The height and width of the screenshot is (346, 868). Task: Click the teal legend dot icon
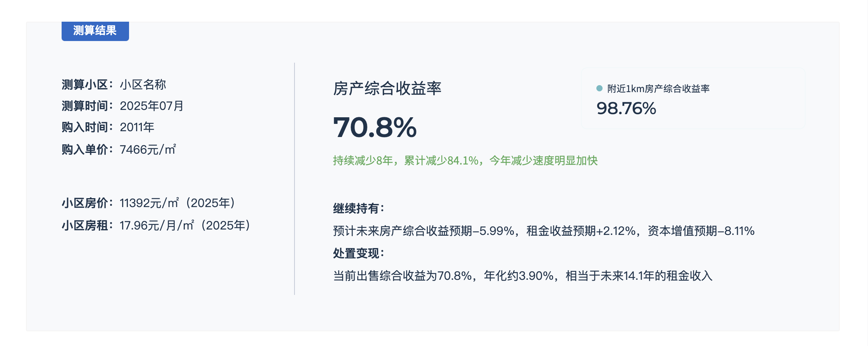[599, 88]
